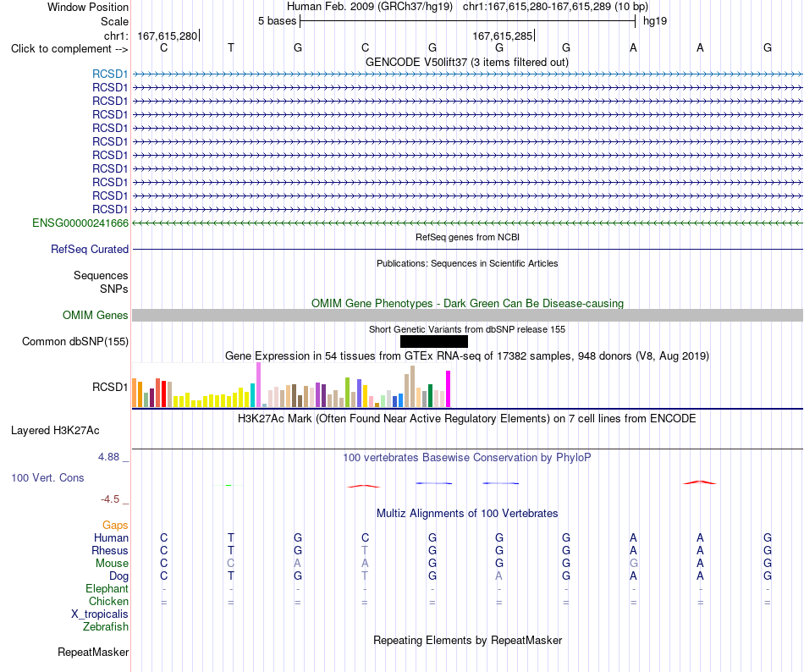Click the Window Position label
Screen dimensions: 804x672
(88, 7)
